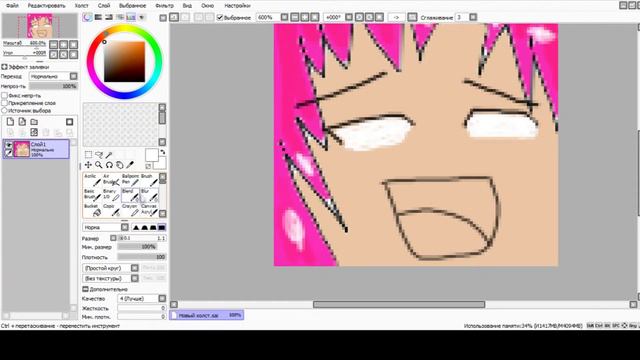The width and height of the screenshot is (640, 360).
Task: Open the rotation angle dropdown in toolbar
Action: (x=349, y=17)
